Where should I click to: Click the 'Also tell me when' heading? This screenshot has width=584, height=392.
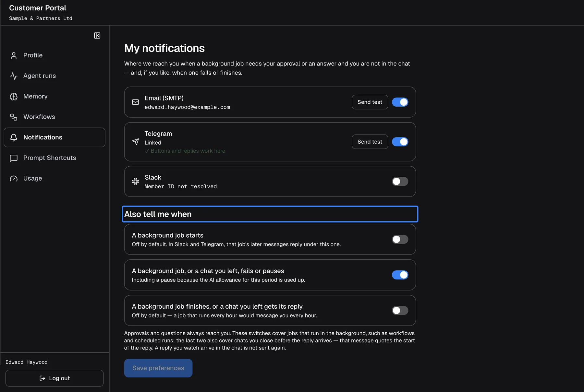(158, 214)
